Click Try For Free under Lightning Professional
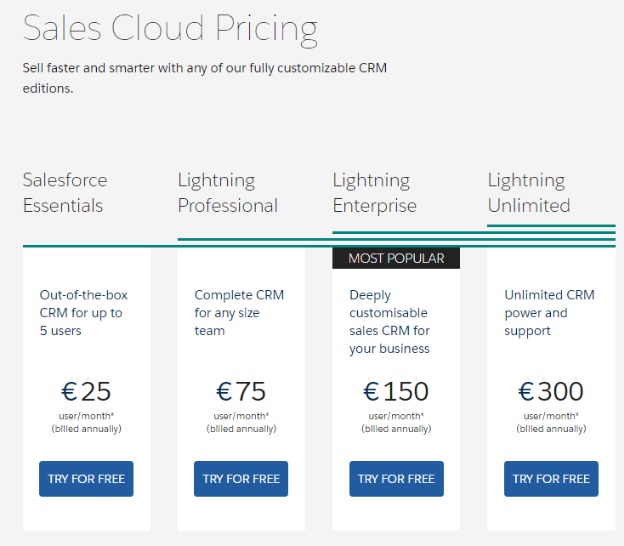624x546 pixels. pyautogui.click(x=241, y=479)
